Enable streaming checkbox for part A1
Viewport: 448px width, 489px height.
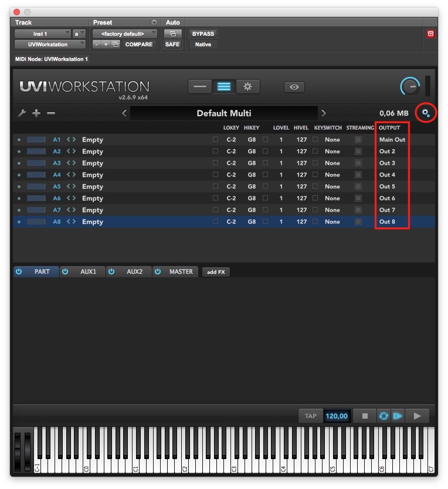[358, 140]
